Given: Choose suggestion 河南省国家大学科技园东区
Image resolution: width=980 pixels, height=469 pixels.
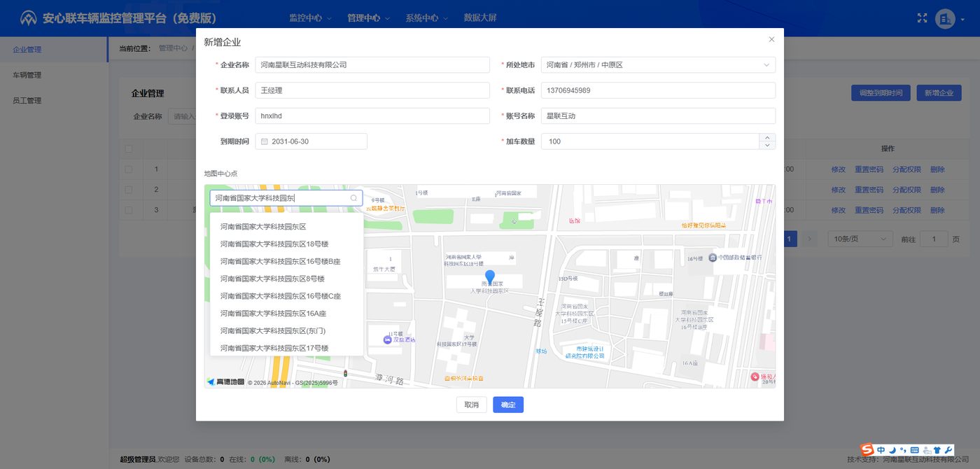Looking at the screenshot, I should coord(287,227).
